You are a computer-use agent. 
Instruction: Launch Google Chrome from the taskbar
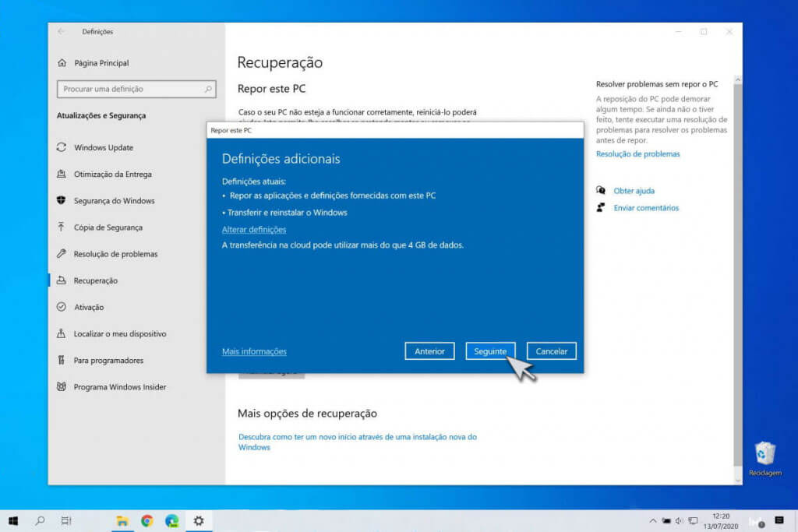[x=147, y=521]
